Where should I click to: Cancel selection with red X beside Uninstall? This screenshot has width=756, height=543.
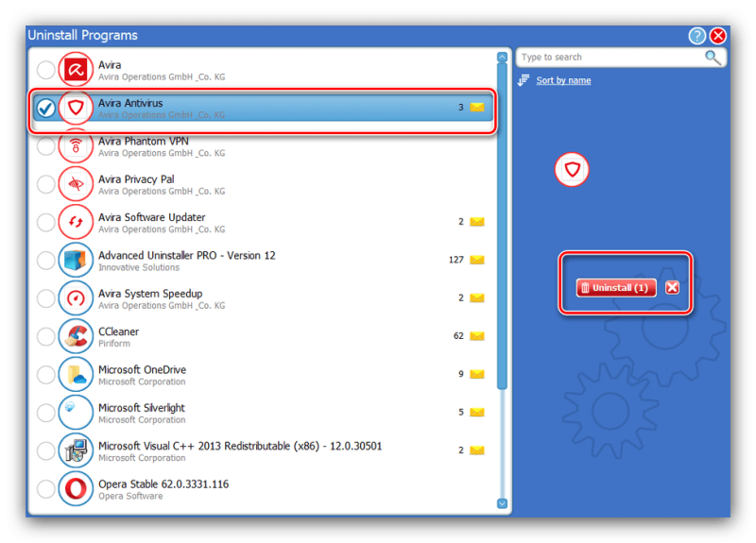[x=672, y=288]
